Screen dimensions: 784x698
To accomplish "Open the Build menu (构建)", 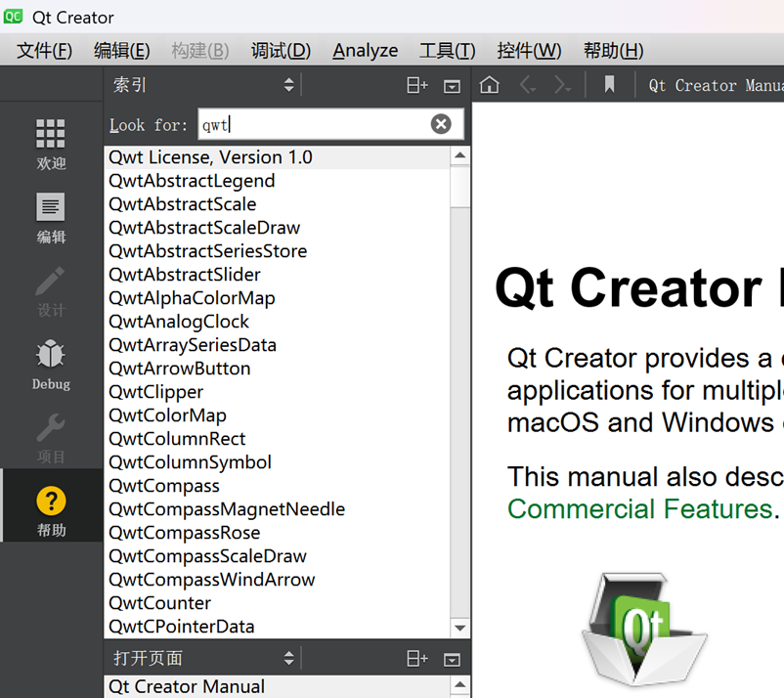I will 200,51.
